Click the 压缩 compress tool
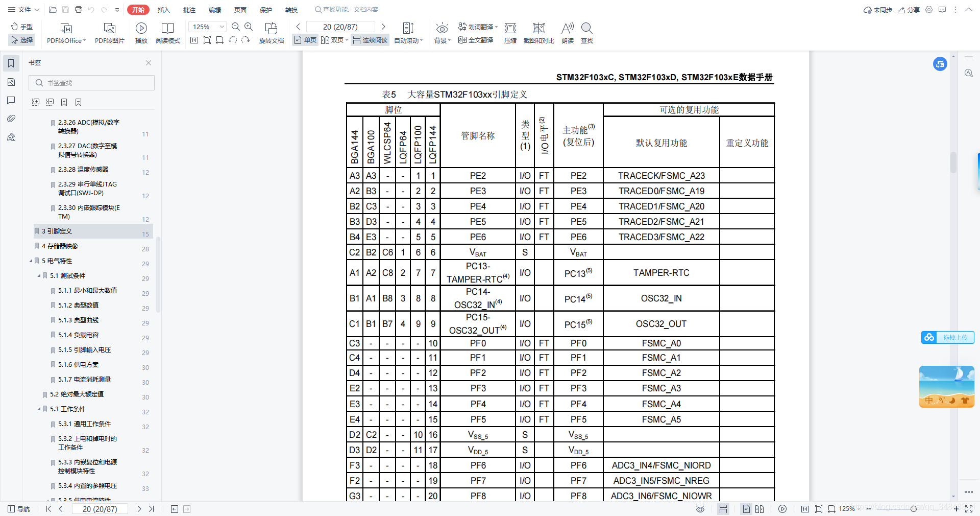This screenshot has width=980, height=516. click(x=510, y=33)
